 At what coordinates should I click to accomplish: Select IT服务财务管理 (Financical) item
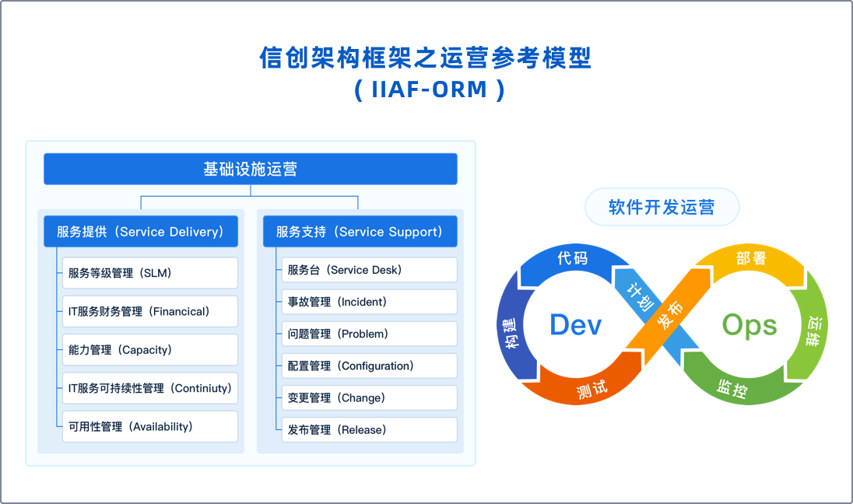pyautogui.click(x=149, y=311)
